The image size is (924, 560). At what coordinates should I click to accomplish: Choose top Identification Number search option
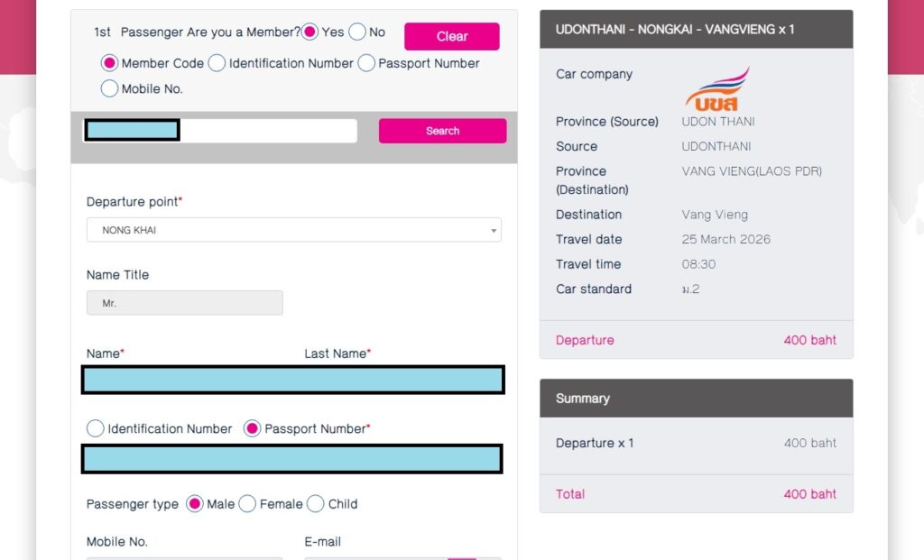pos(217,63)
